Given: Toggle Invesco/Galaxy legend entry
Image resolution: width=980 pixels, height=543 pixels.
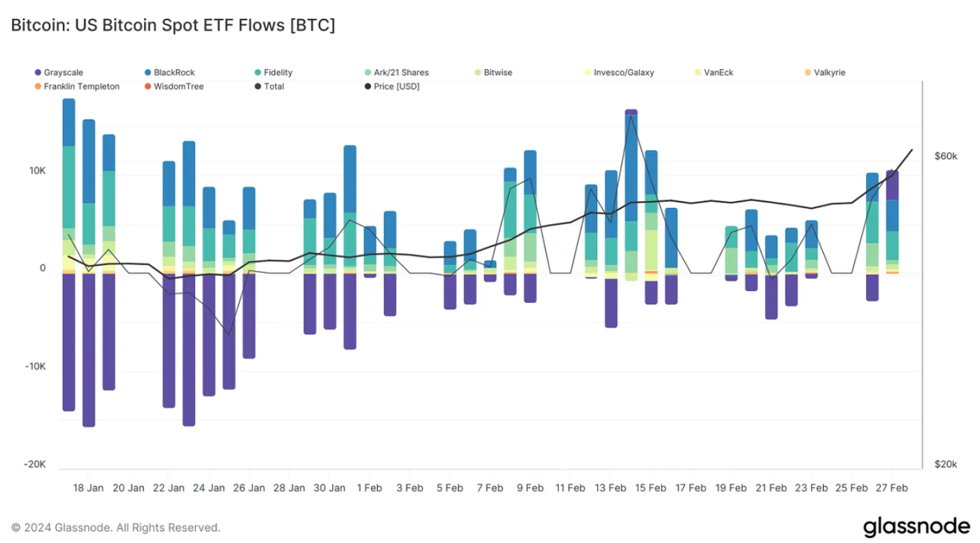Looking at the screenshot, I should click(x=623, y=73).
